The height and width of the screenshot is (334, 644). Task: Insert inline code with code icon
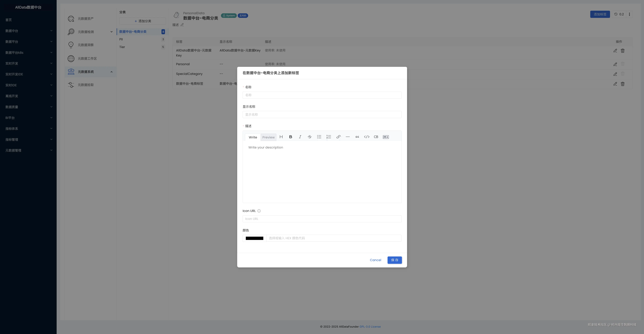coord(367,137)
